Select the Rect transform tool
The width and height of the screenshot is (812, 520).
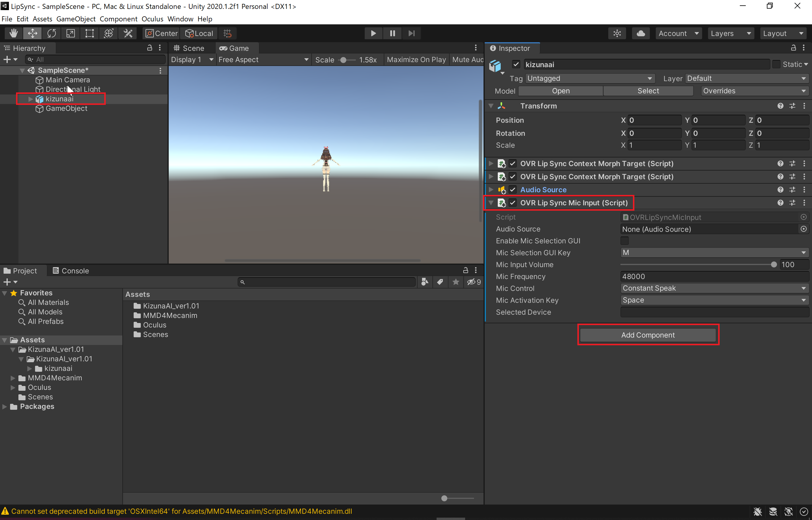(x=89, y=33)
